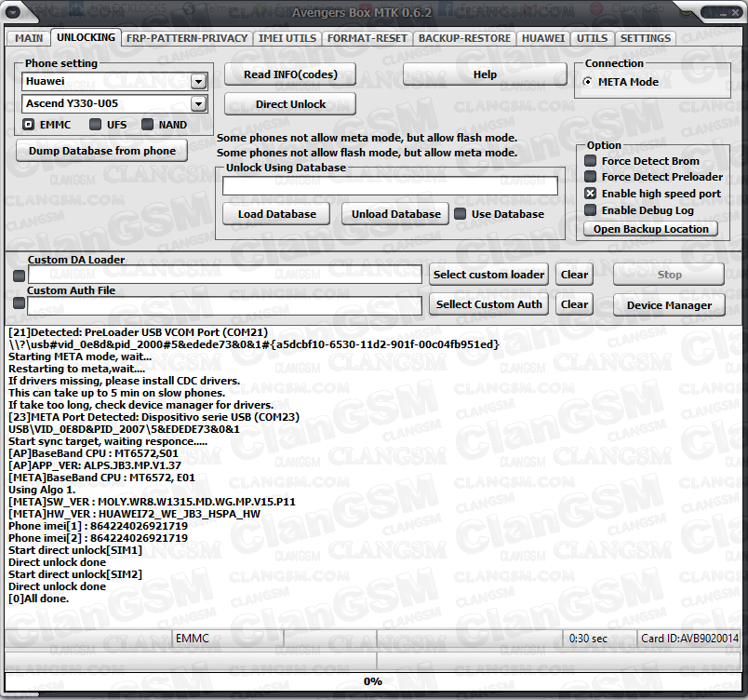Expand the Ascend Y330-U05 model dropdown
Viewport: 748px width, 700px height.
pos(198,103)
